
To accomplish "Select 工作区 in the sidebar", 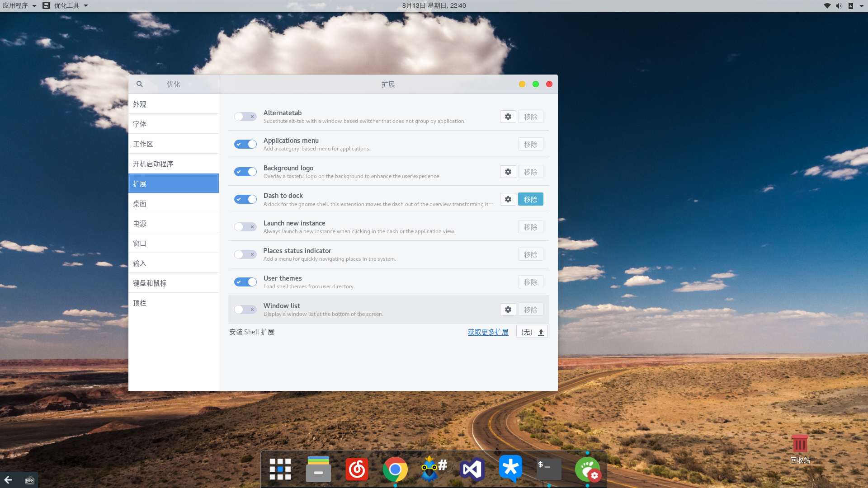I will pos(174,144).
